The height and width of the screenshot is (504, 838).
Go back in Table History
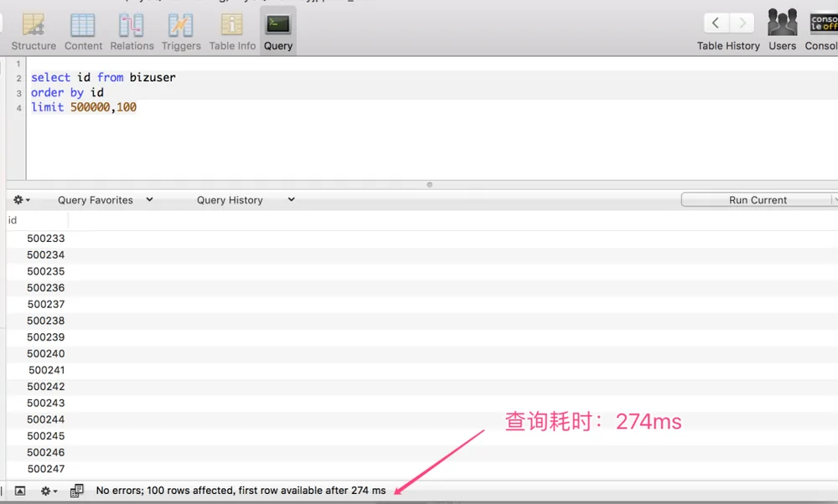716,23
